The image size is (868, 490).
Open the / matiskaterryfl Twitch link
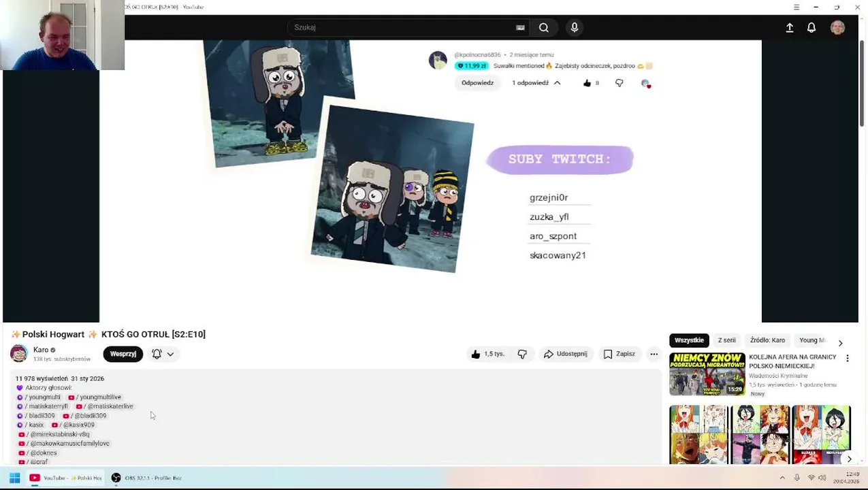(x=43, y=406)
